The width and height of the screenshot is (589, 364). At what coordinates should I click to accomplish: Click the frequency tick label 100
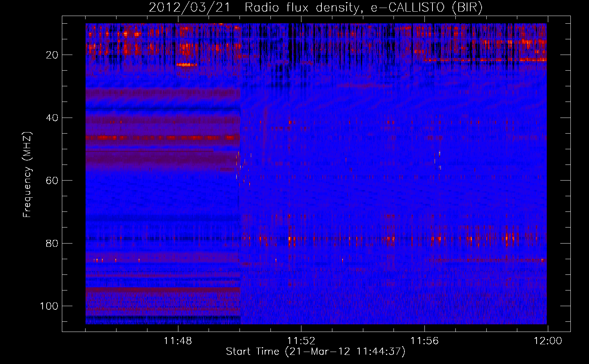[49, 306]
